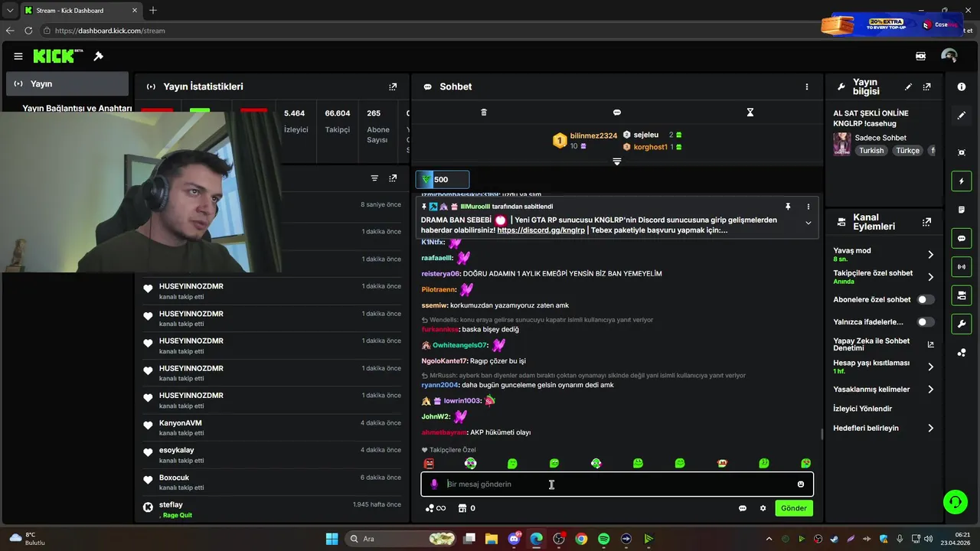Open the hamburger menu next to Kick logo

tap(18, 56)
